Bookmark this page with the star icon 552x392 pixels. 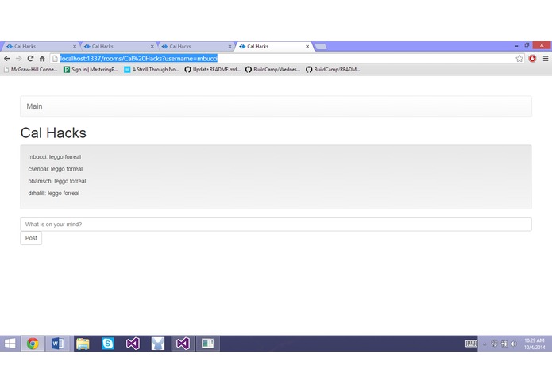click(519, 59)
